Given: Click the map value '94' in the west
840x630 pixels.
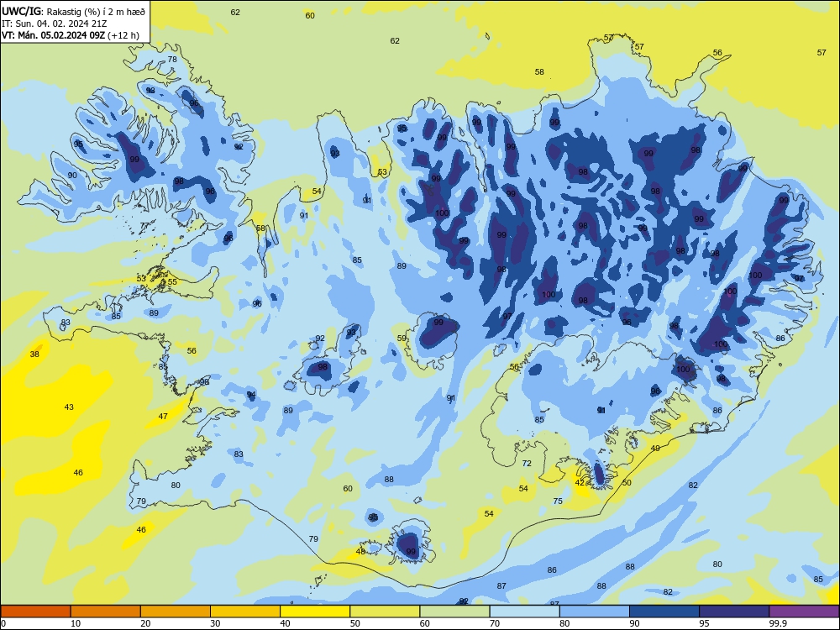Looking at the screenshot, I should click(251, 394).
